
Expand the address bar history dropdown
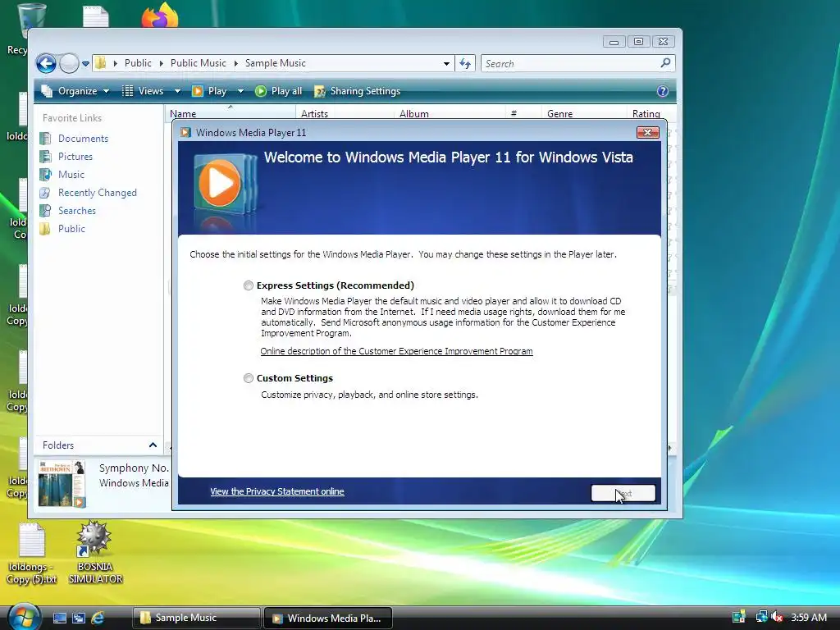(446, 64)
